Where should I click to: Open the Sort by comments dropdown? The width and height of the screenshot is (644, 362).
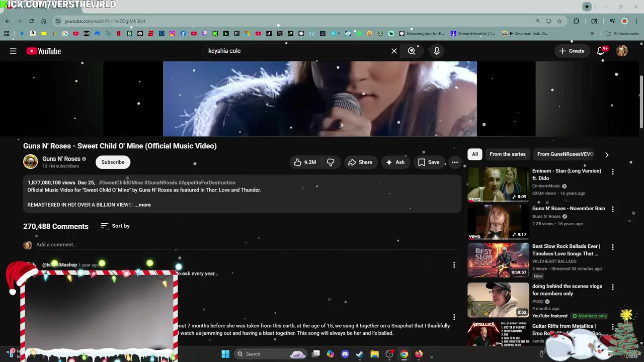click(x=115, y=226)
